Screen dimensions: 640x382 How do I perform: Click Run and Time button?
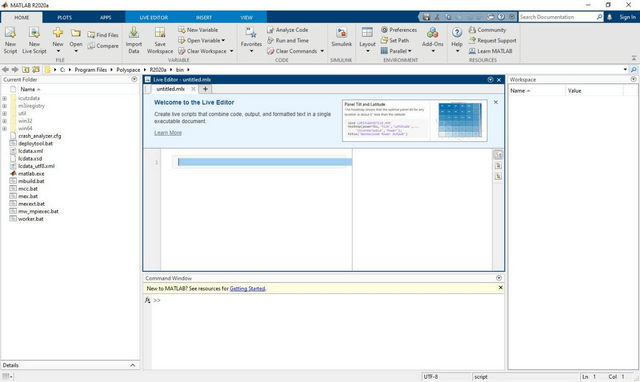(x=288, y=40)
